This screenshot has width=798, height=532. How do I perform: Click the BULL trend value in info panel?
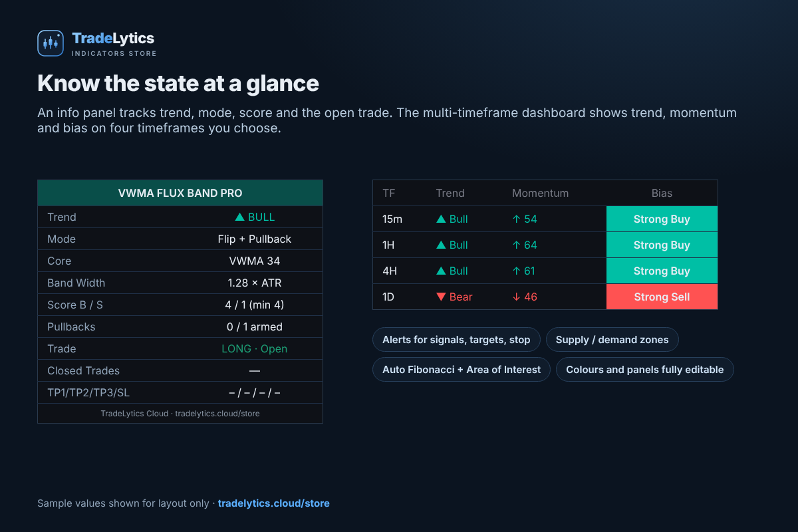click(255, 217)
